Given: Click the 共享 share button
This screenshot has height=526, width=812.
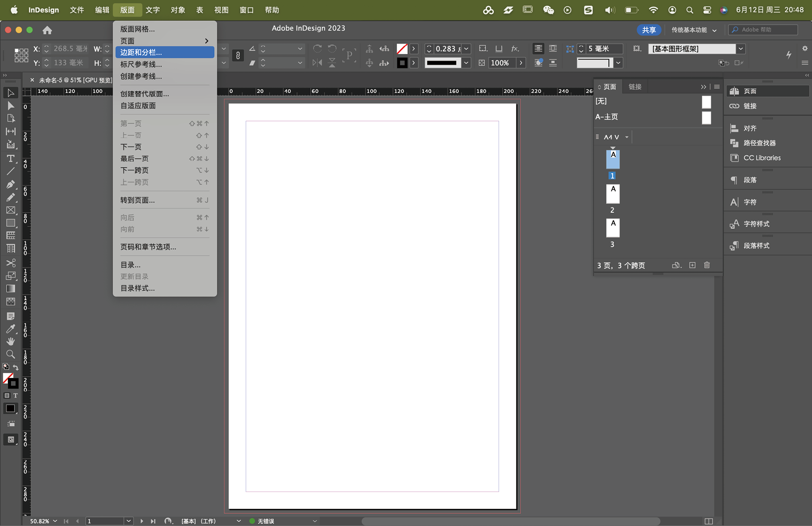Looking at the screenshot, I should point(649,30).
